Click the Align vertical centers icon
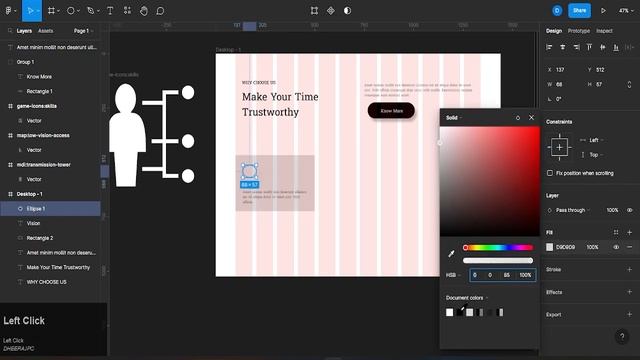Screen dimensions: 640x360 tap(603, 47)
